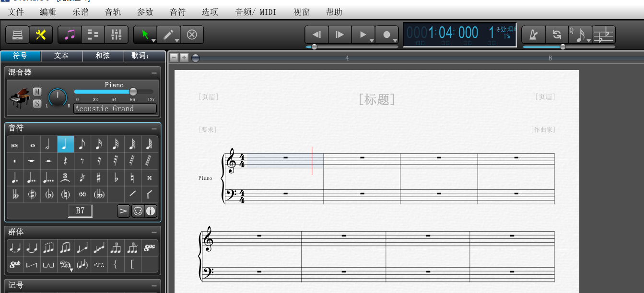This screenshot has width=644, height=293.
Task: Click the accent mark button beside B7
Action: point(123,211)
